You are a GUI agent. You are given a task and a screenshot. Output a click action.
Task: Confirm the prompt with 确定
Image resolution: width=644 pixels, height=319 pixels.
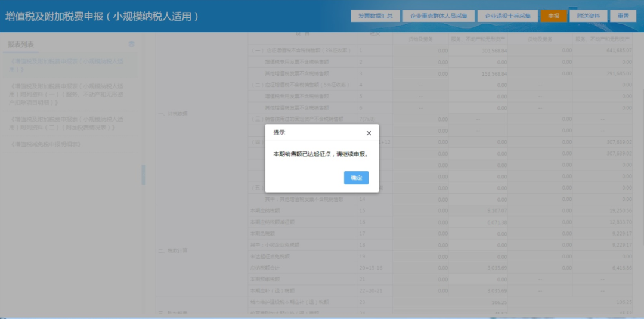(x=356, y=178)
